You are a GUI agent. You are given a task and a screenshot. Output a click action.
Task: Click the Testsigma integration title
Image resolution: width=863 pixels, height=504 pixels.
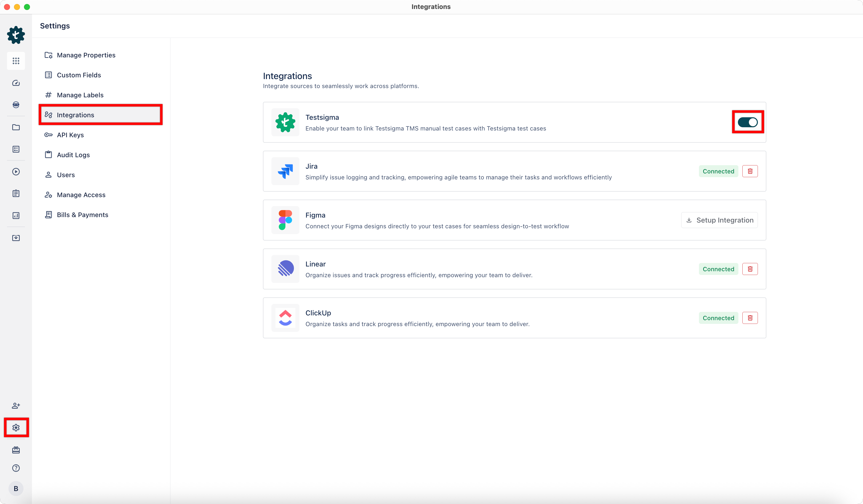point(322,117)
